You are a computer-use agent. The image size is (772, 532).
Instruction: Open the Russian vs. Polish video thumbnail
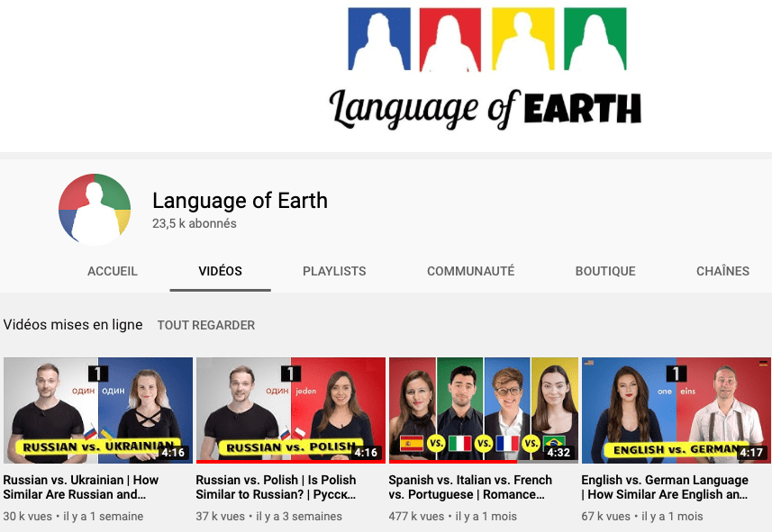point(291,410)
